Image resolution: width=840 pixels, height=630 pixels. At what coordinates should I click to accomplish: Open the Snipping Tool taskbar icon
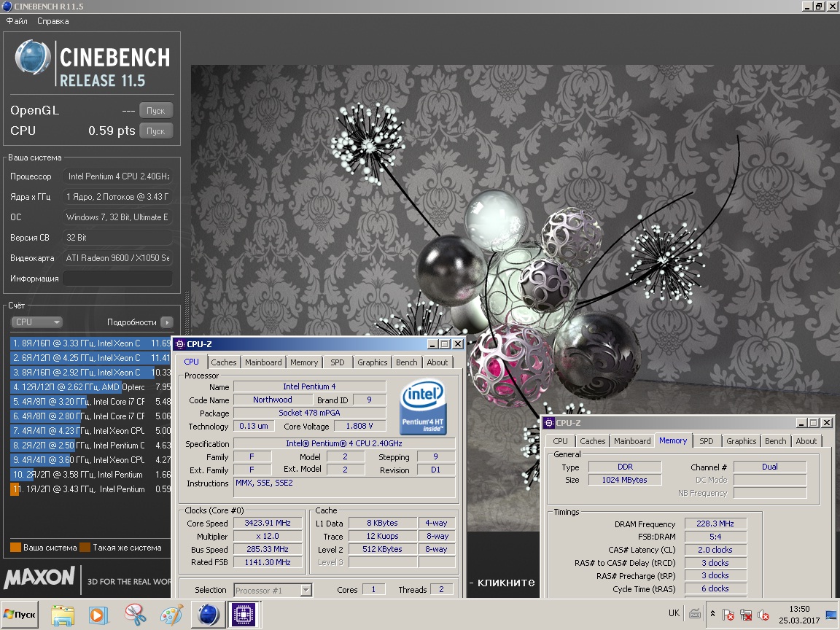click(x=136, y=615)
